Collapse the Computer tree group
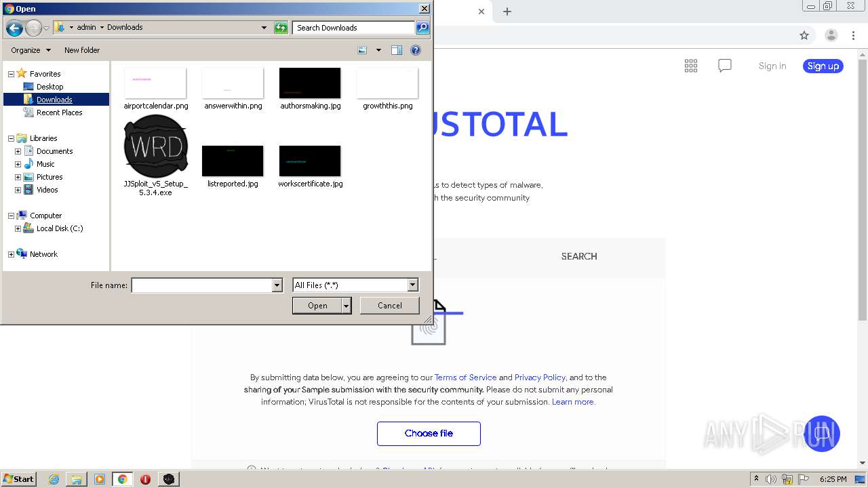Screen dimensions: 868x488 pos(11,216)
